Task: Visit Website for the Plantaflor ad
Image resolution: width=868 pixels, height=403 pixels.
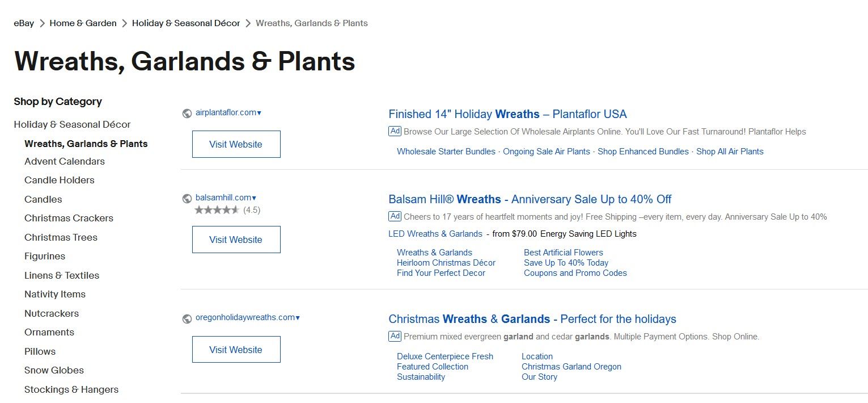Action: 236,144
